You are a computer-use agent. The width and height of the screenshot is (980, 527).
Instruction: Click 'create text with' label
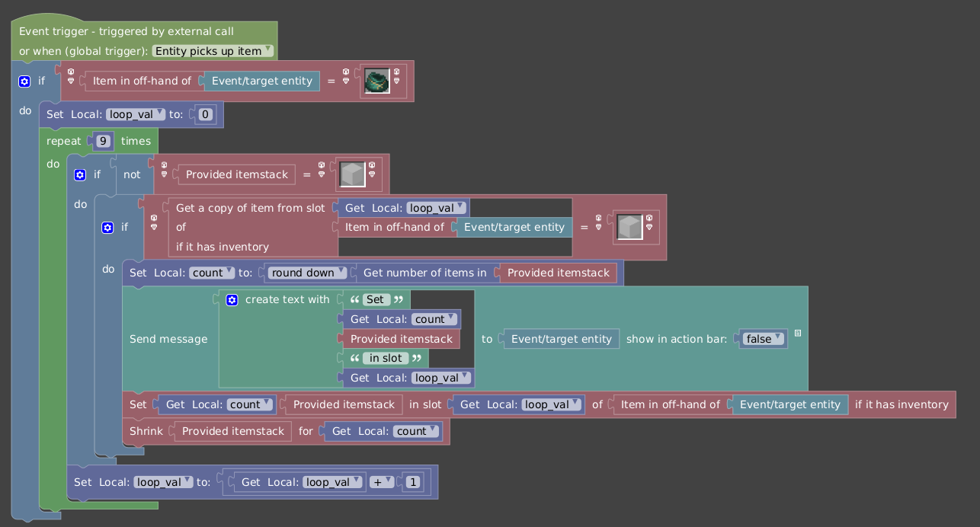(287, 299)
